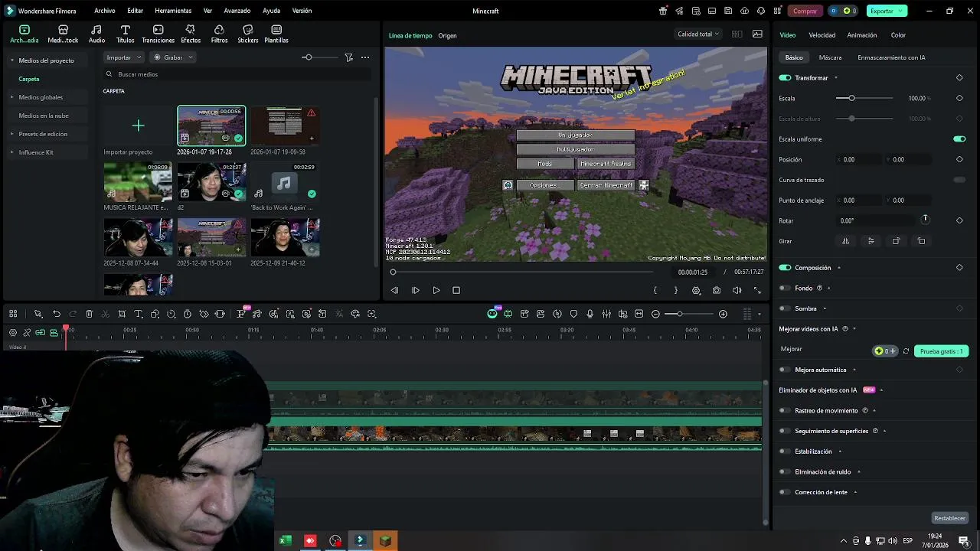
Task: Open the Avanzado menu
Action: [x=237, y=11]
